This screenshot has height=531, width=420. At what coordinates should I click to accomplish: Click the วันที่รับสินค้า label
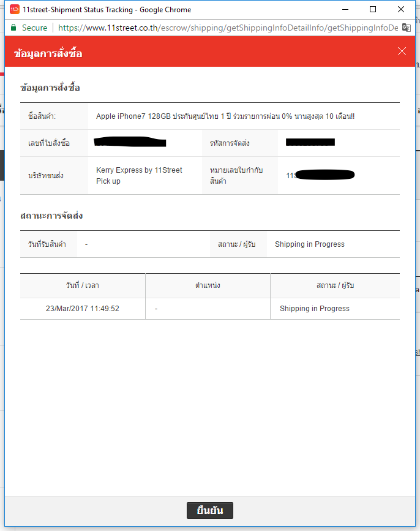pyautogui.click(x=47, y=244)
